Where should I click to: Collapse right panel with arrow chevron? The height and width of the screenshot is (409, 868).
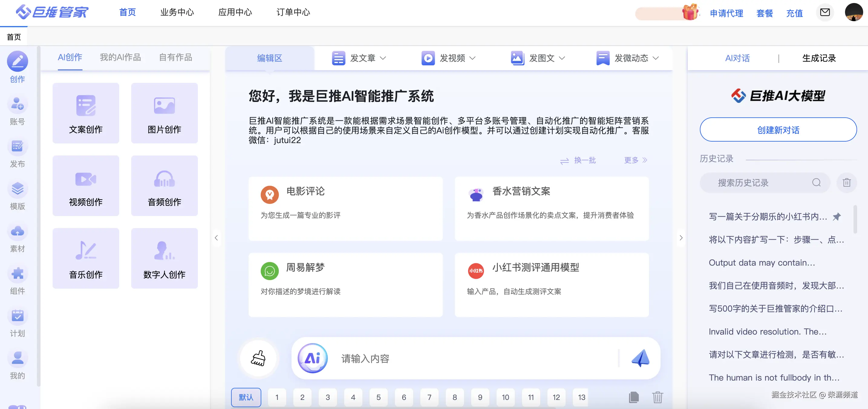coord(681,238)
